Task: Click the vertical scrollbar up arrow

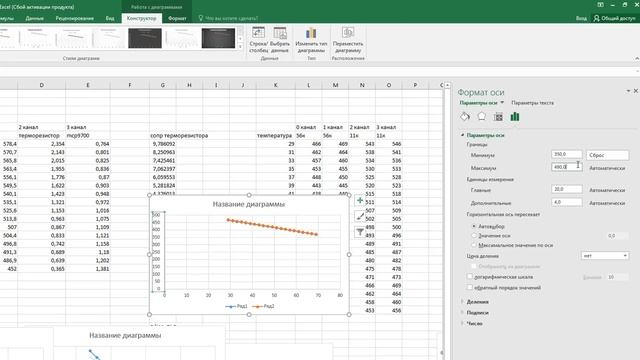Action: 447,85
